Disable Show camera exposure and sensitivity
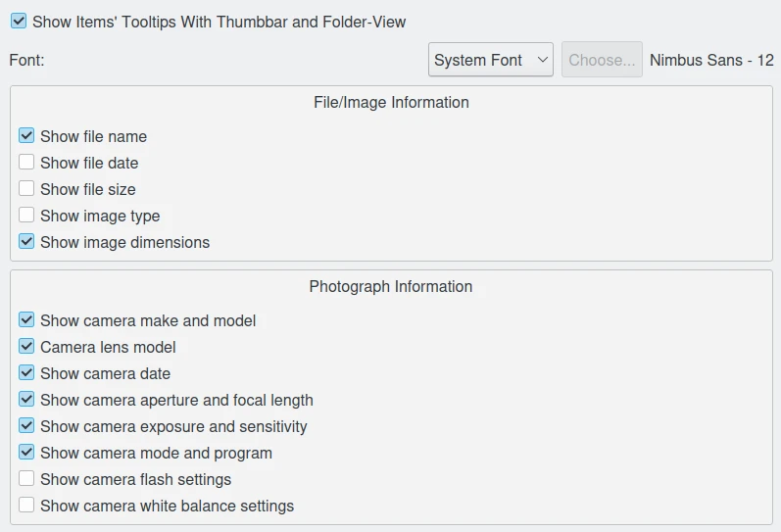781x532 pixels. pos(26,426)
